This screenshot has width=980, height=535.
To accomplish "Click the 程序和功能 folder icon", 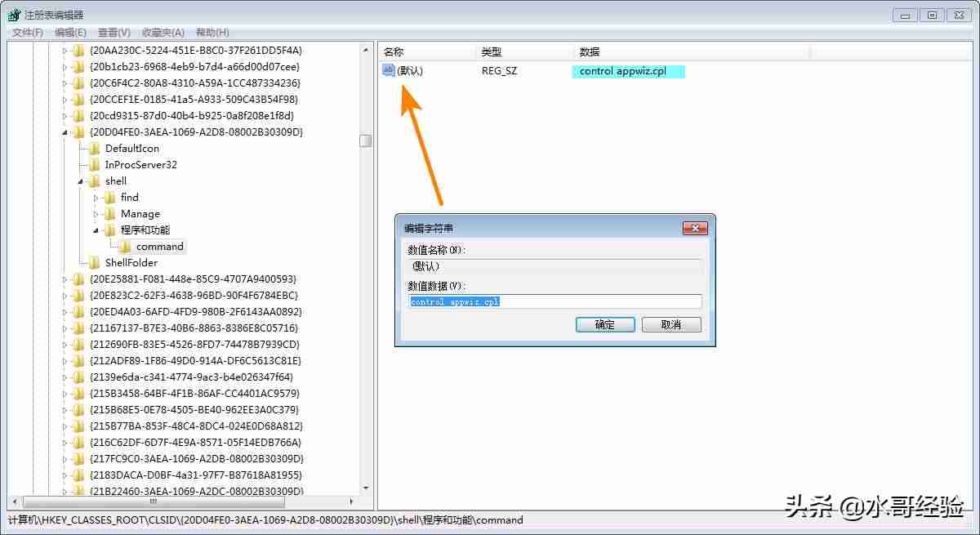I will point(110,230).
